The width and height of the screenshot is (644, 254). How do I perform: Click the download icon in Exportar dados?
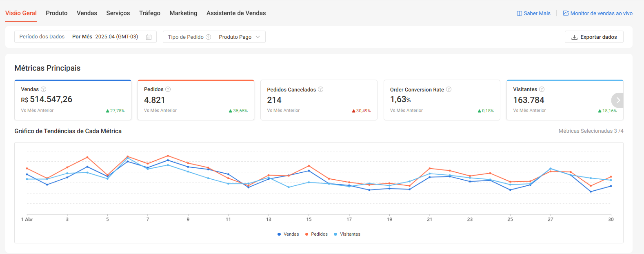(574, 37)
